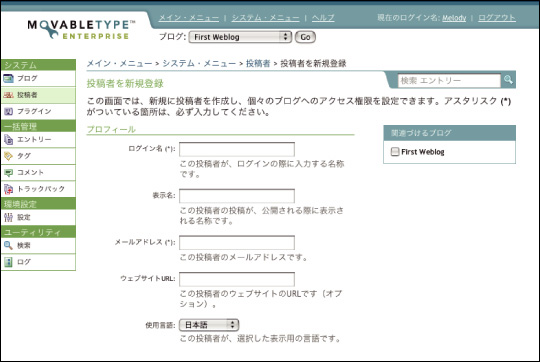
Task: Open the 設定 settings sliders icon
Action: [x=8, y=217]
